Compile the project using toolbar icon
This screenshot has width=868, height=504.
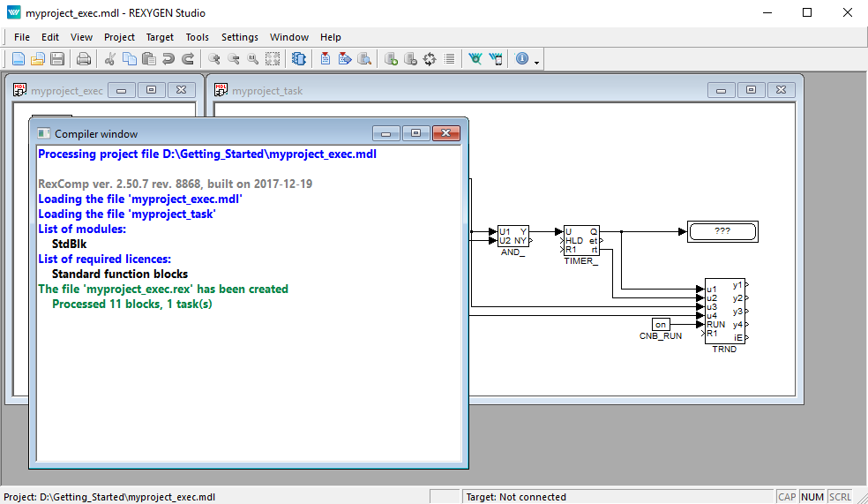click(x=325, y=59)
